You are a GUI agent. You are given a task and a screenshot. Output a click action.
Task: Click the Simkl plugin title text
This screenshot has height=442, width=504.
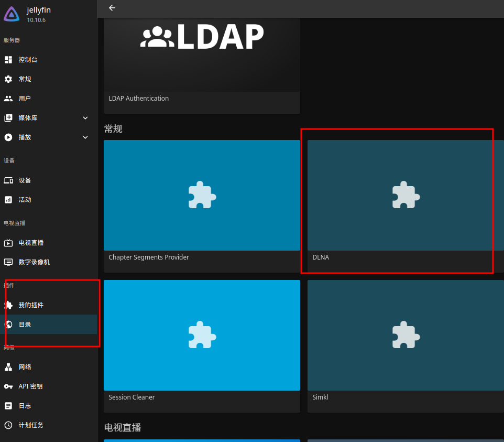point(321,397)
